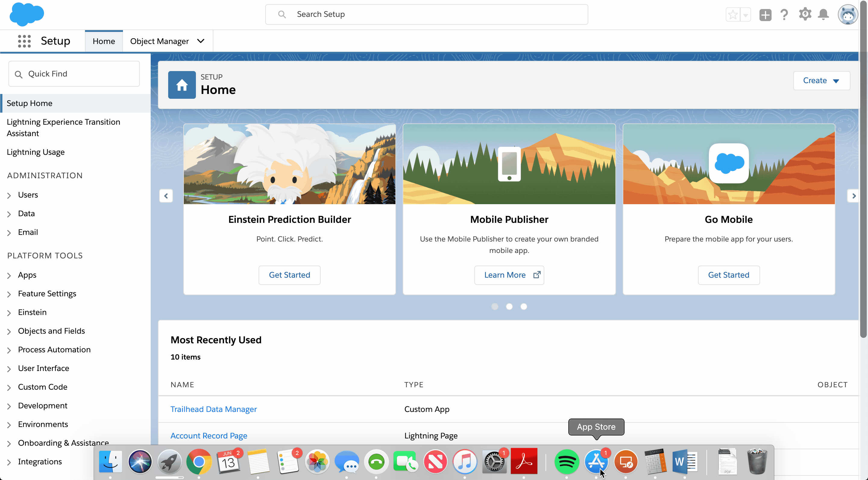Screen dimensions: 868x480
Task: Open App Store in the dock
Action: coord(596,462)
